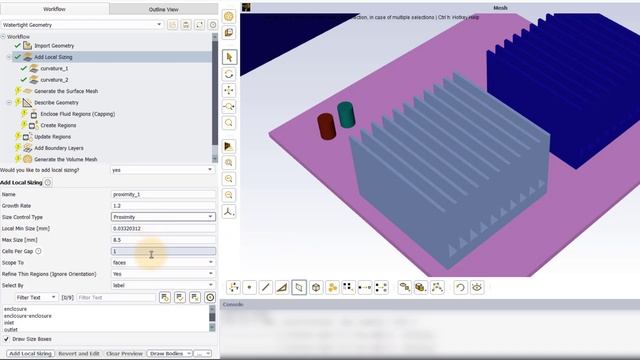Select the zoom in/out tool
The image size is (640, 360).
tap(229, 107)
